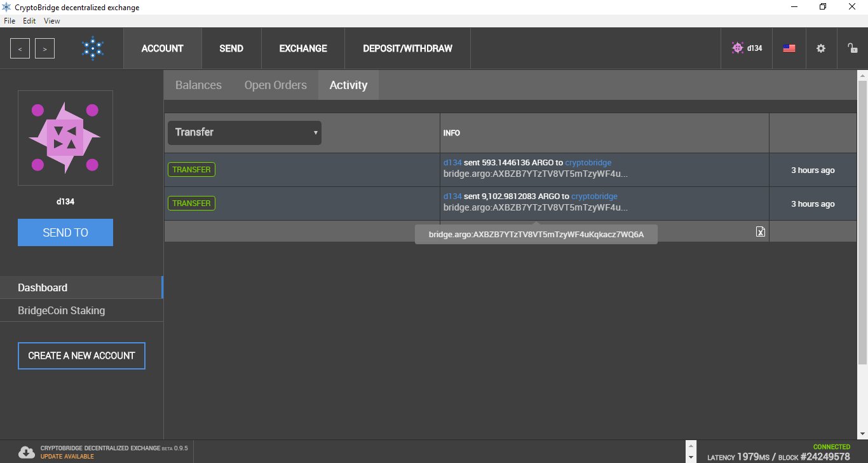
Task: Click the d134 account name under avatar
Action: (65, 202)
